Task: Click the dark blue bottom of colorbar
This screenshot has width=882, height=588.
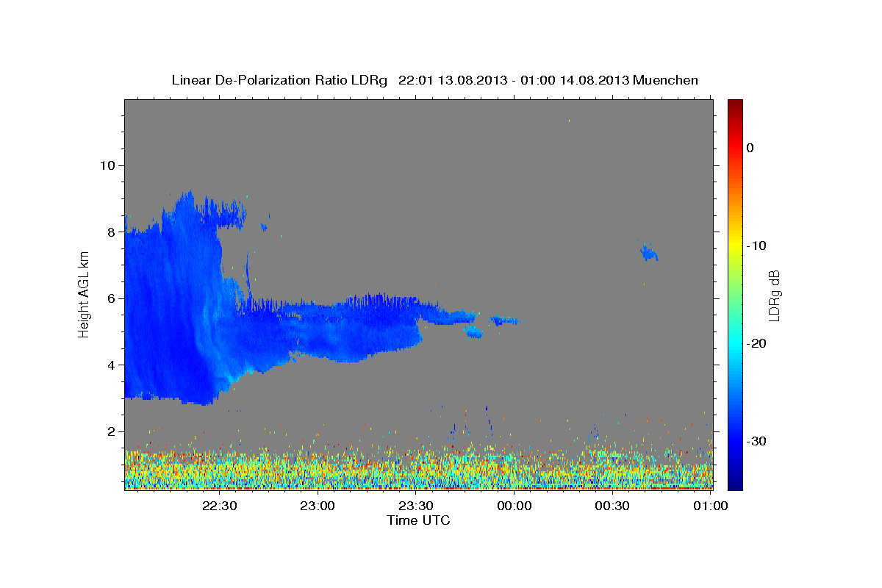Action: 735,481
